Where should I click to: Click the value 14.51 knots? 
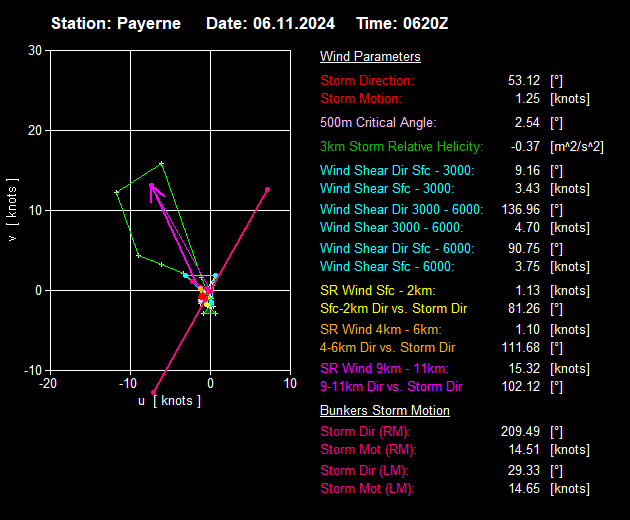pyautogui.click(x=524, y=450)
